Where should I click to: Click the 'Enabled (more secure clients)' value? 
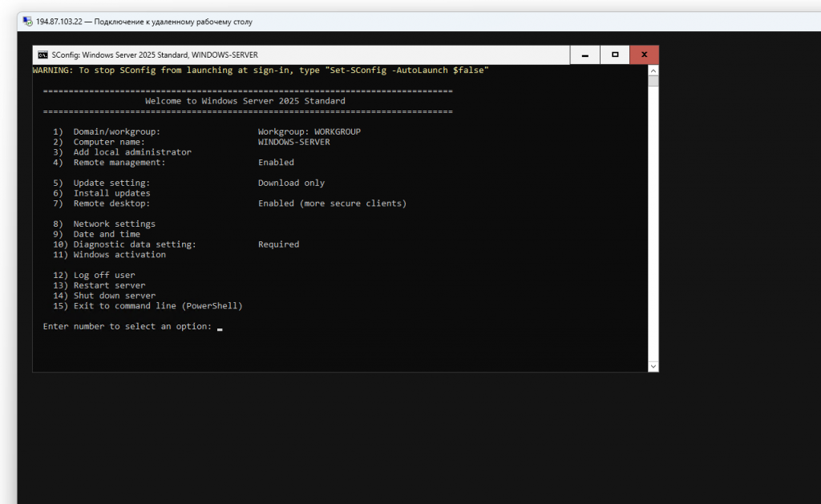tap(332, 204)
